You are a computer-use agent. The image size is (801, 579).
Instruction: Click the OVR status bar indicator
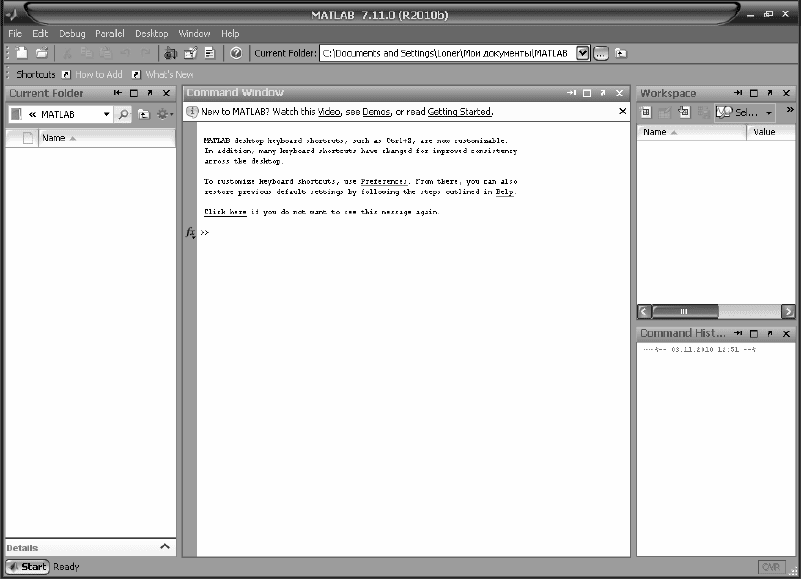(x=771, y=567)
